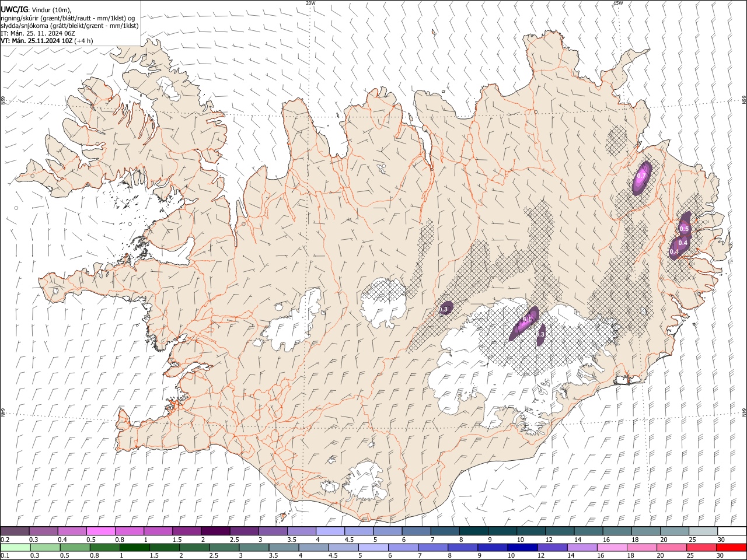Select upper legend row teal swatch labeled 10
The width and height of the screenshot is (747, 560).
click(x=531, y=531)
